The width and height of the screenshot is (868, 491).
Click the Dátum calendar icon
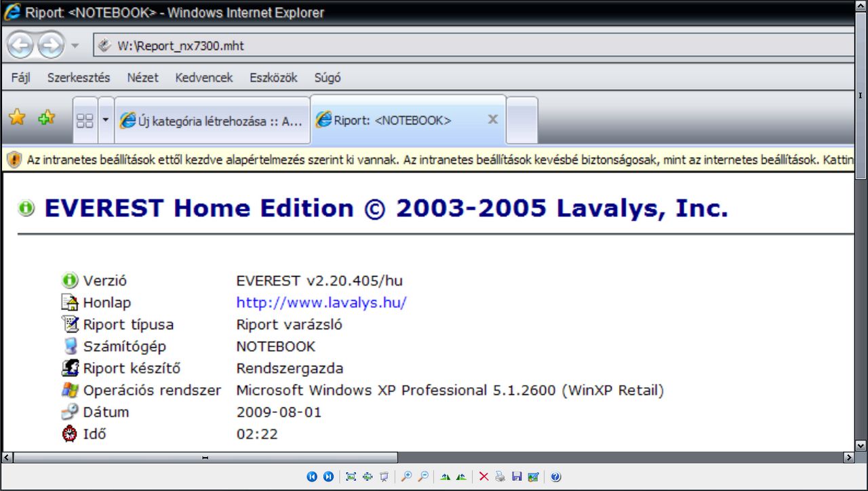(70, 412)
